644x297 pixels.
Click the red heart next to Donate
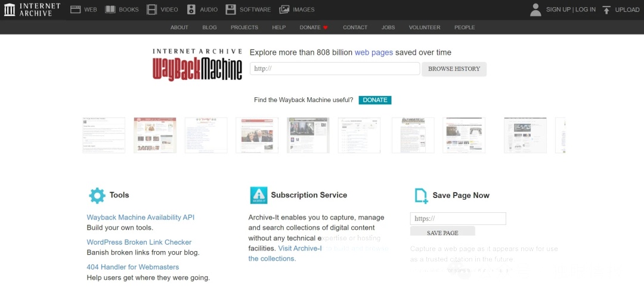(326, 27)
